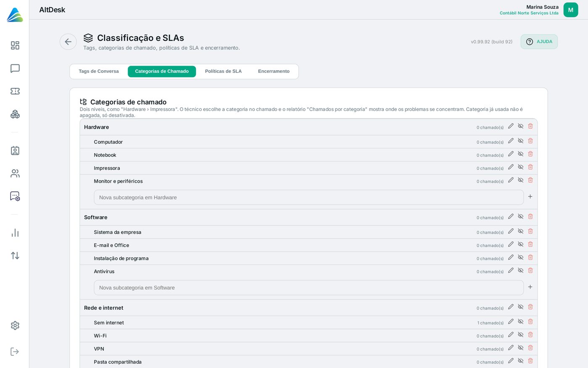The image size is (588, 368).
Task: Add new Software subcategory with plus
Action: pyautogui.click(x=530, y=287)
